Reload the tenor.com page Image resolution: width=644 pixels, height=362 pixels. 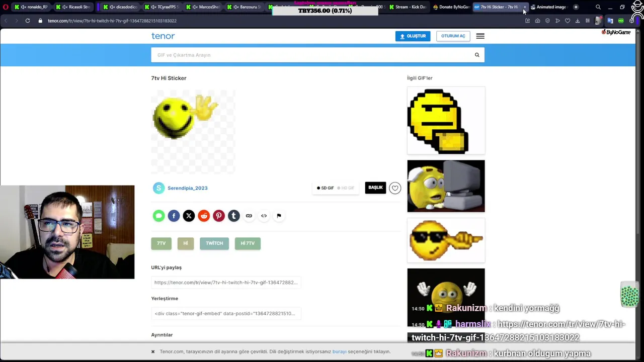point(28,21)
